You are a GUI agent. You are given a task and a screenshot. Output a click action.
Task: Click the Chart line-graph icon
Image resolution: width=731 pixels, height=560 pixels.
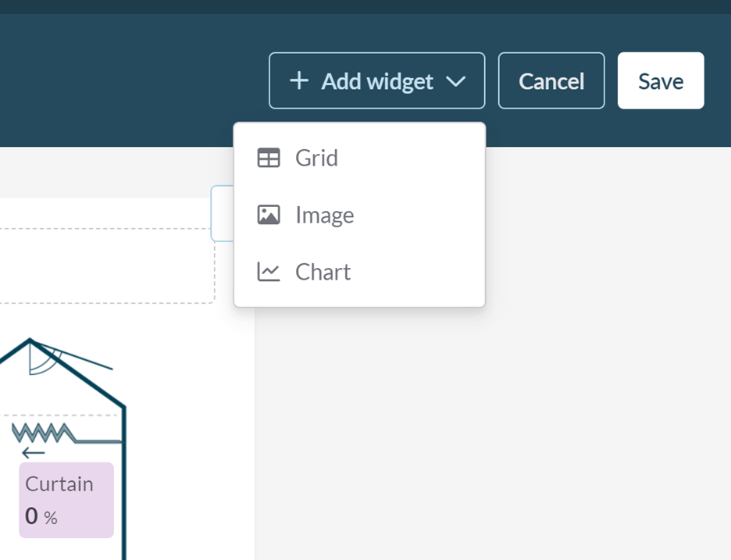pyautogui.click(x=269, y=272)
